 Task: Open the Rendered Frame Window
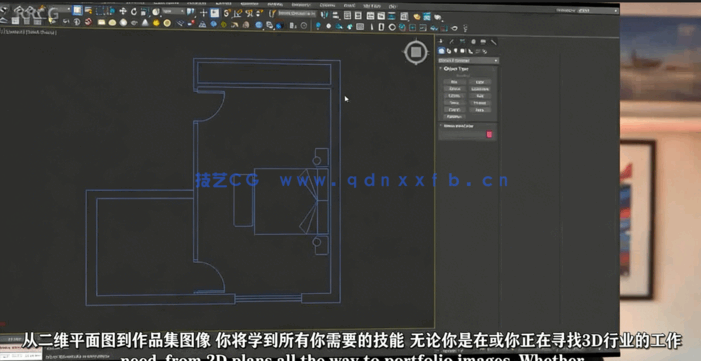click(427, 17)
